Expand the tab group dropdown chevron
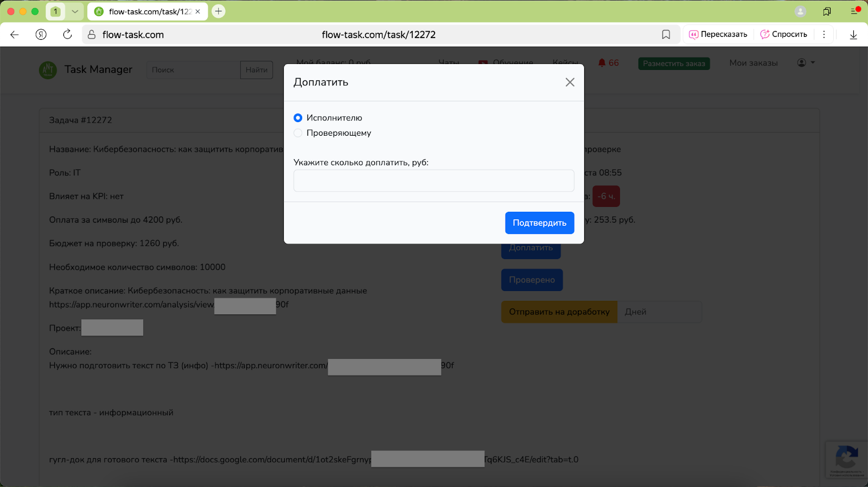 click(75, 11)
